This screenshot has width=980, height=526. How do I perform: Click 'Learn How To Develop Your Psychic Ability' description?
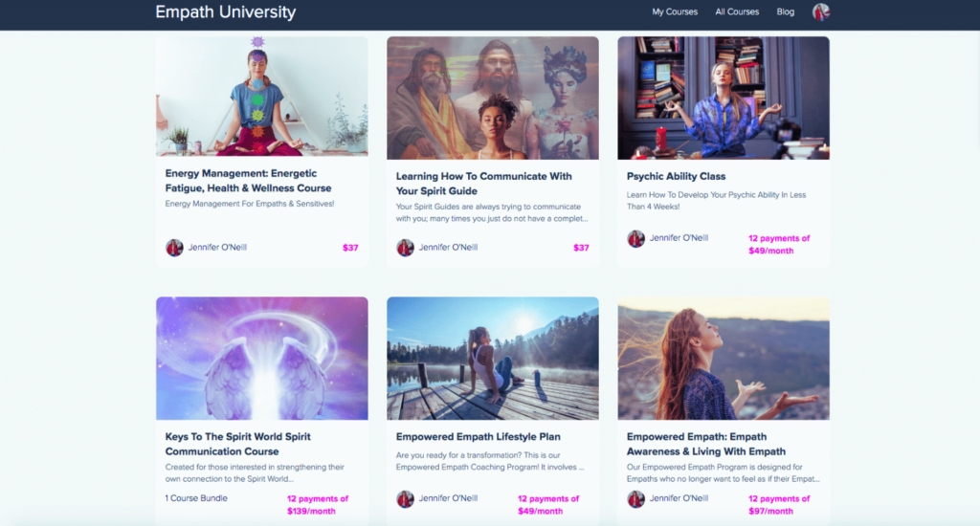pyautogui.click(x=716, y=201)
